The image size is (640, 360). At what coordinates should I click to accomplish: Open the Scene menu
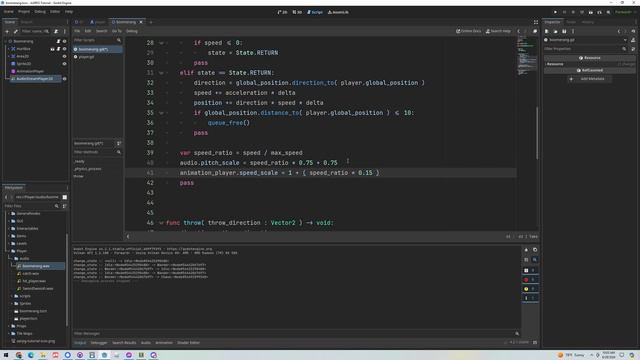(x=9, y=12)
